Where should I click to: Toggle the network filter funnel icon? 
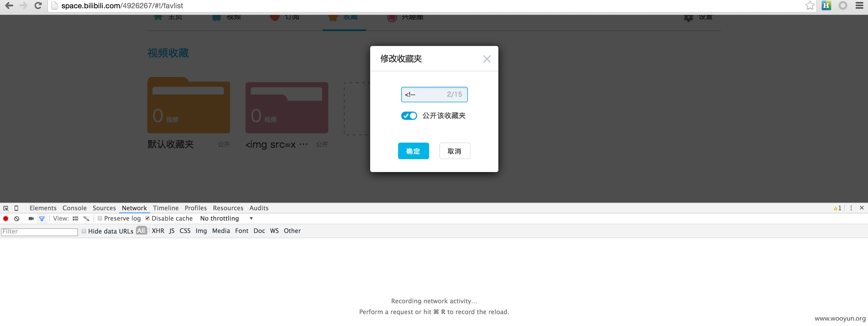(x=42, y=219)
